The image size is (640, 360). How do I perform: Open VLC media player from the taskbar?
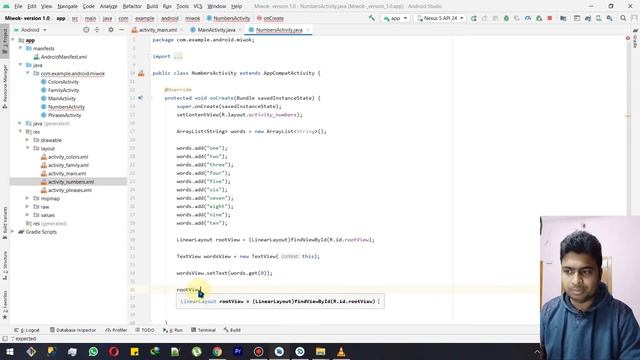341,351
